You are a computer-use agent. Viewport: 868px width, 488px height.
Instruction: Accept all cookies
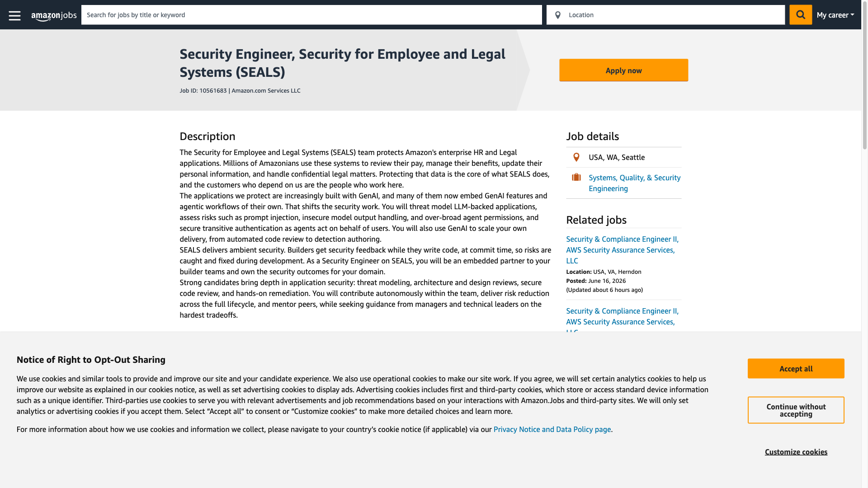[796, 369]
